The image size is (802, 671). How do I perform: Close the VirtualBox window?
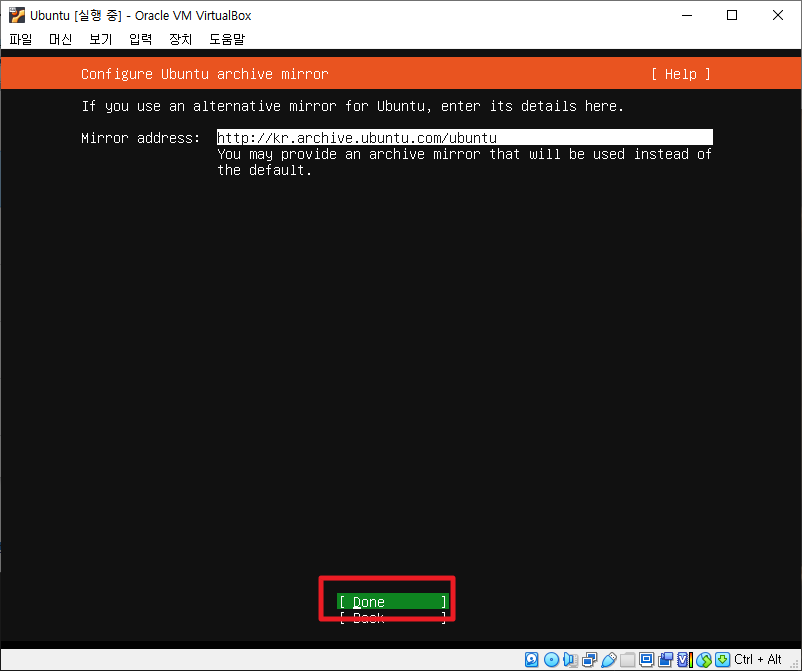[x=777, y=15]
